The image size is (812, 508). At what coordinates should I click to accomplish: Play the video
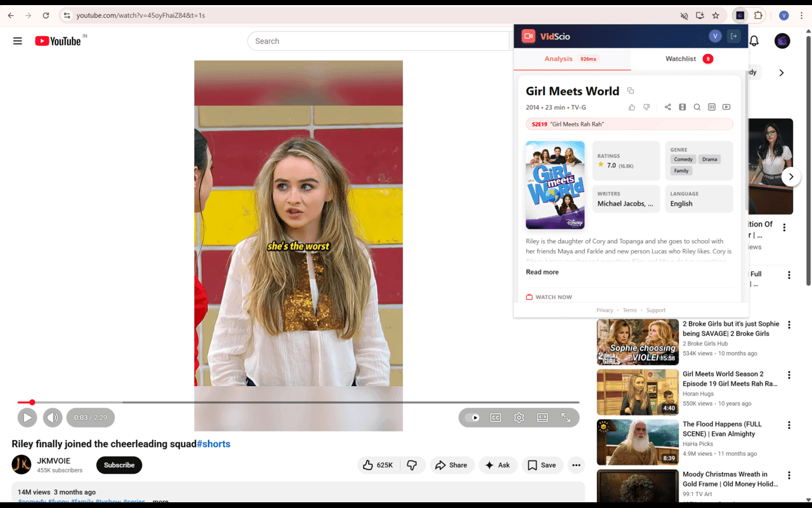[x=27, y=418]
